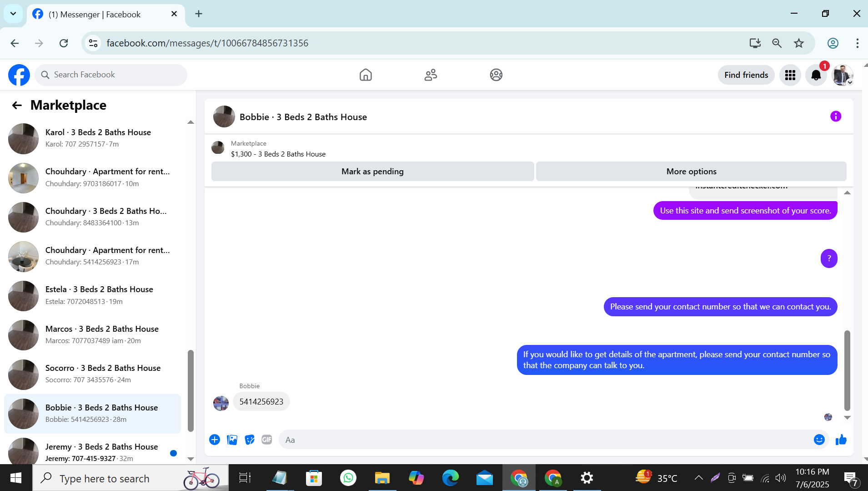The width and height of the screenshot is (868, 491).
Task: Open Chouhdary conversation with number 9703186017
Action: point(93,178)
